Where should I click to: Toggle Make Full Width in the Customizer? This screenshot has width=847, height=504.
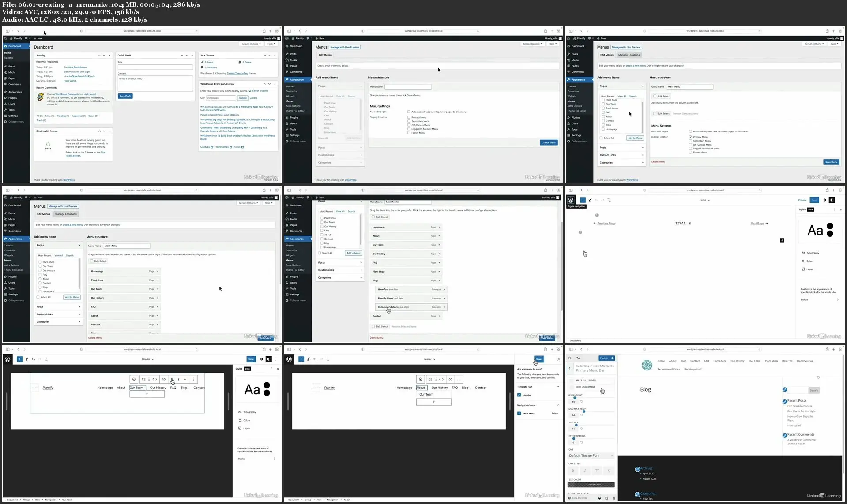pos(572,381)
